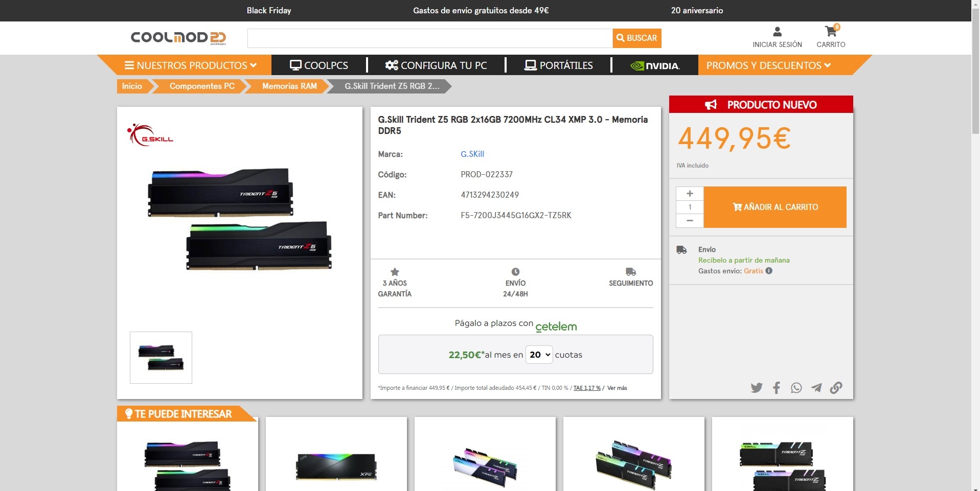
Task: Expand Promos y Descuentos menu
Action: tap(768, 65)
